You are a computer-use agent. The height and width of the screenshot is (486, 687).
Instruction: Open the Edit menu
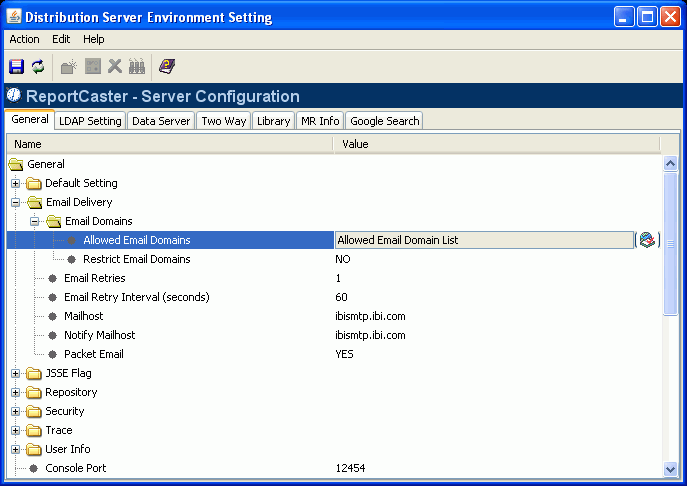point(61,39)
